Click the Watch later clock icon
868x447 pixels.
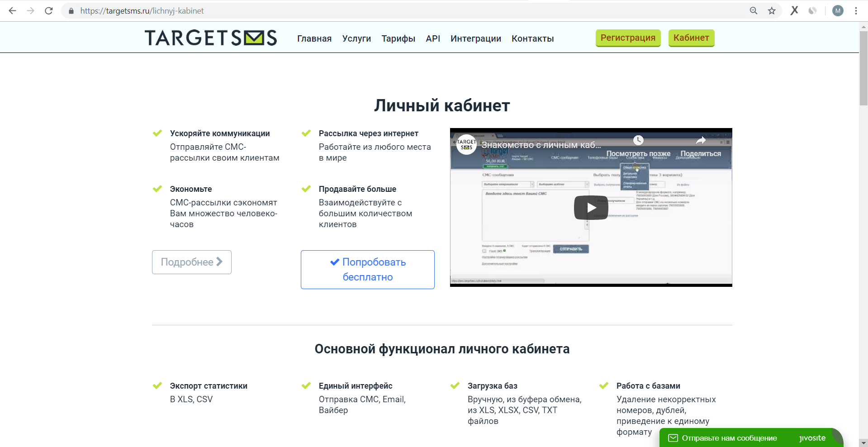pyautogui.click(x=638, y=140)
